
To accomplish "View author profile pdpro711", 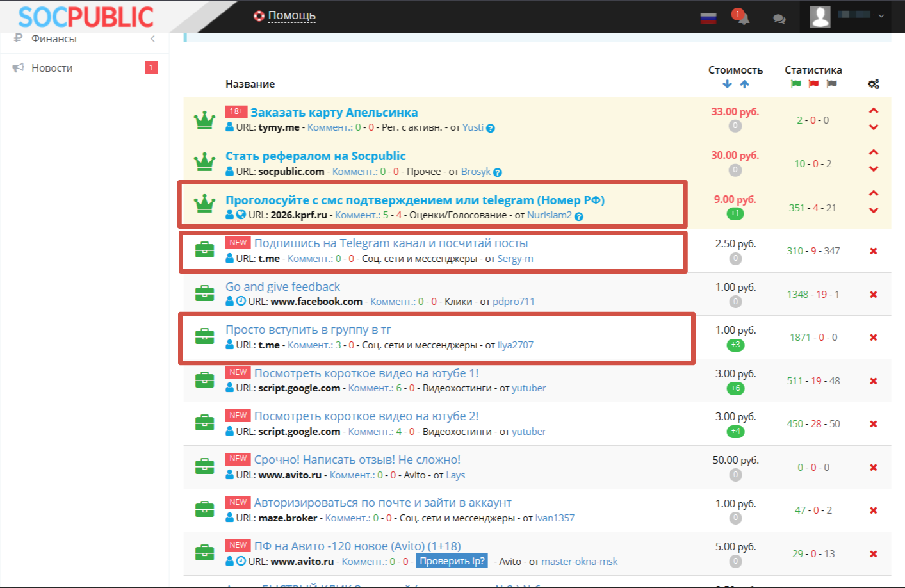I will [x=514, y=302].
